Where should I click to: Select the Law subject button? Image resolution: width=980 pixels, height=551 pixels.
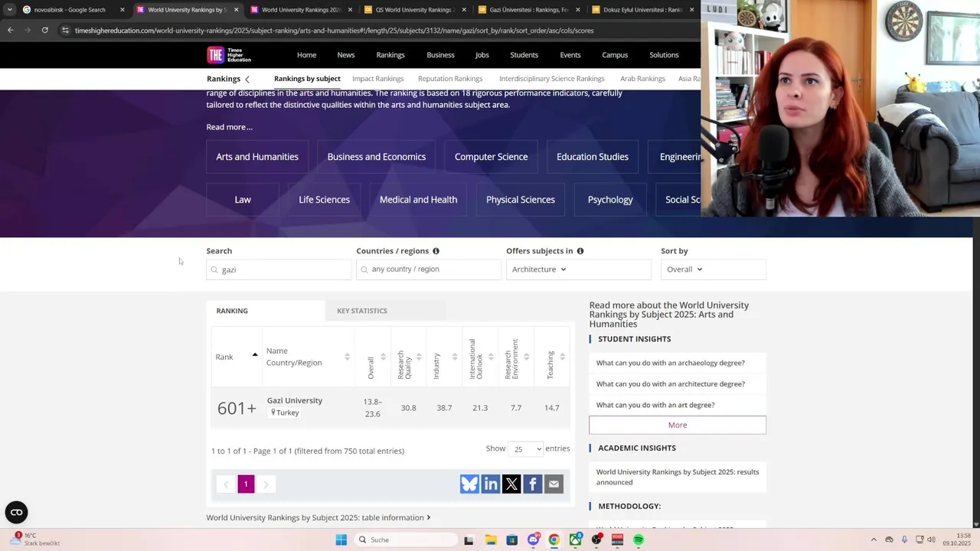[243, 200]
